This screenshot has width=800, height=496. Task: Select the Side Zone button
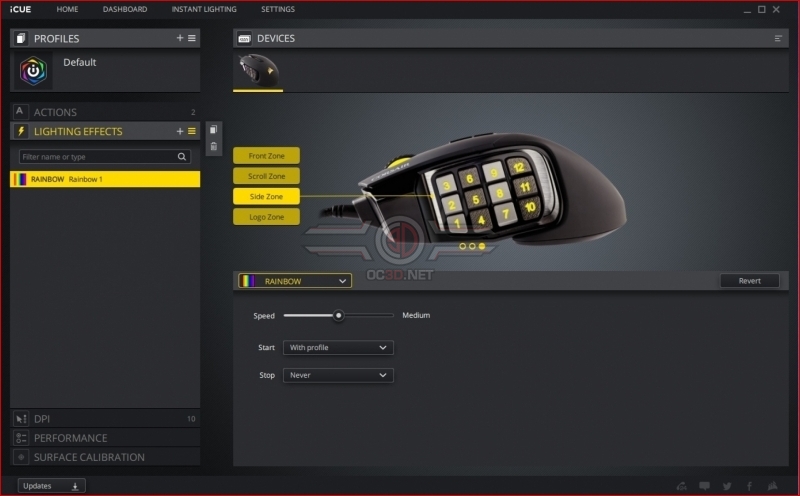[266, 196]
